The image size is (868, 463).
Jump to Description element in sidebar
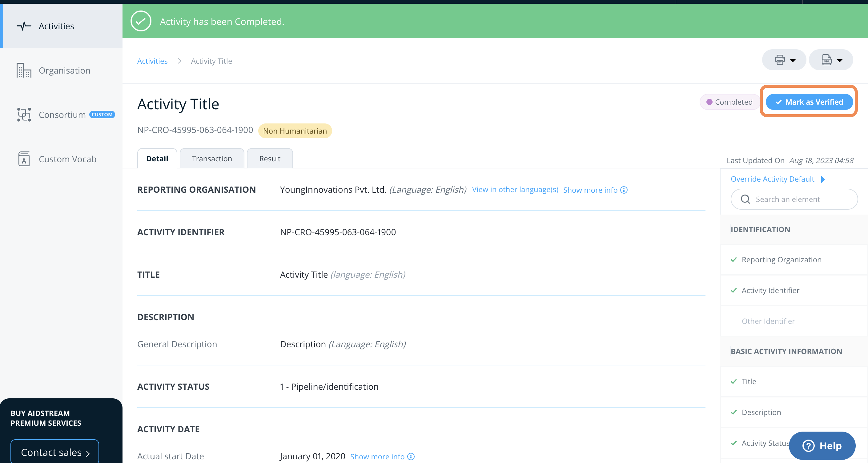tap(761, 412)
